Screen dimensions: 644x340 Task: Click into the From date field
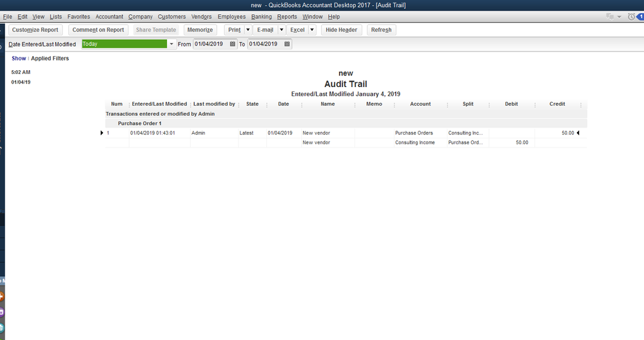click(x=211, y=44)
